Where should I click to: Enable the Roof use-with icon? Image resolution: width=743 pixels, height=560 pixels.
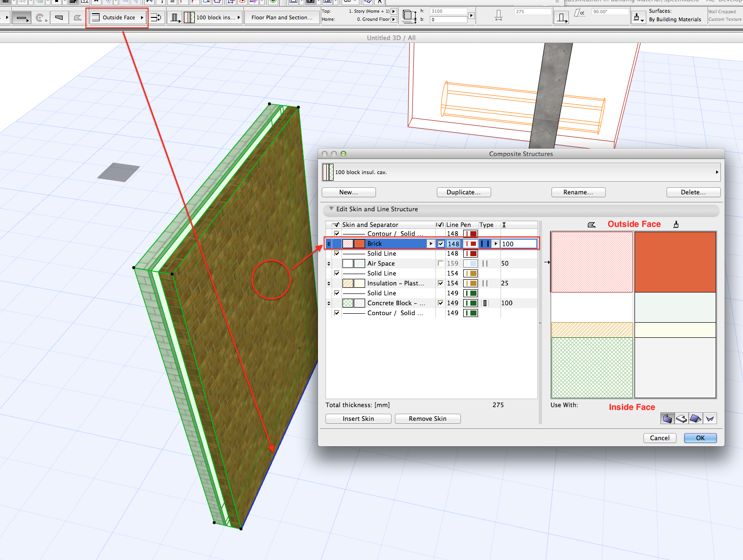point(695,418)
